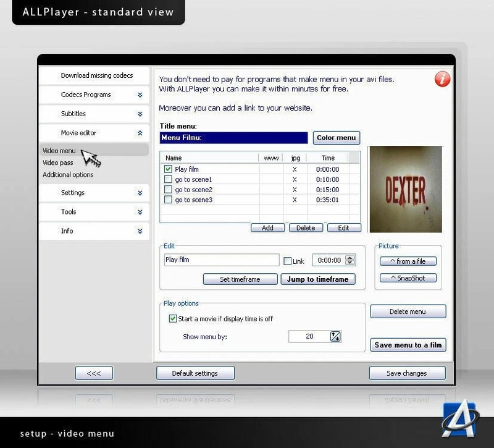Click the Play film edit field
Image resolution: width=494 pixels, height=448 pixels.
222,260
